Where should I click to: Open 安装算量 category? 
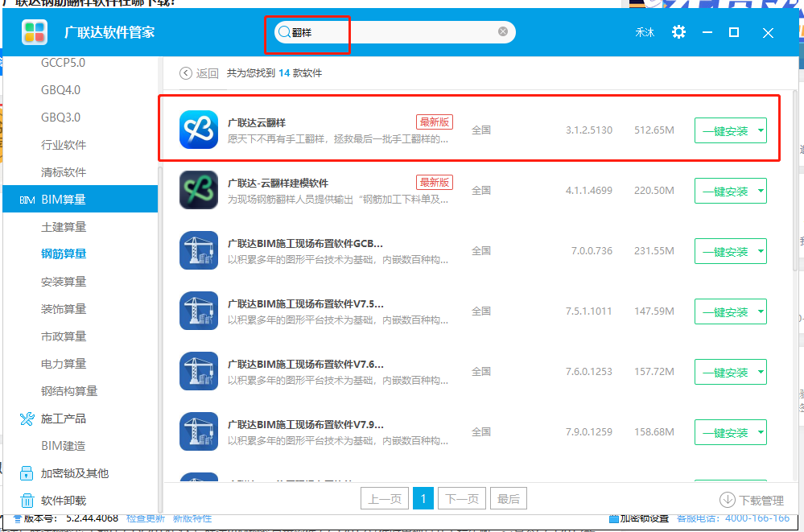coord(64,282)
